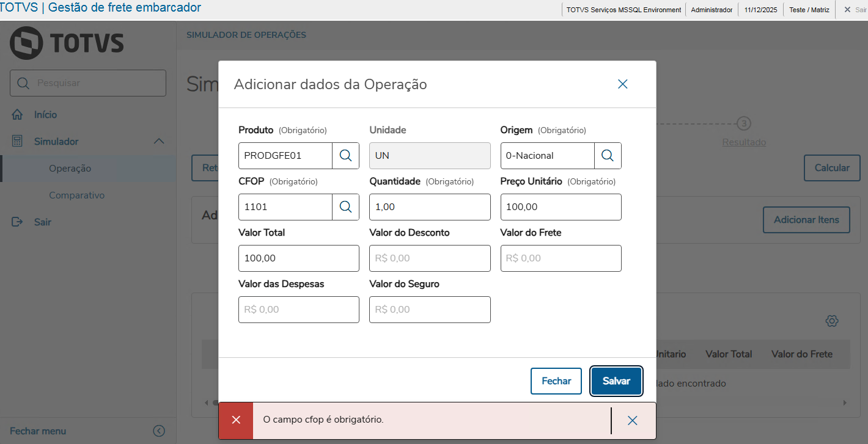The height and width of the screenshot is (444, 868).
Task: Click the Valor do Frete column header
Action: click(x=802, y=354)
